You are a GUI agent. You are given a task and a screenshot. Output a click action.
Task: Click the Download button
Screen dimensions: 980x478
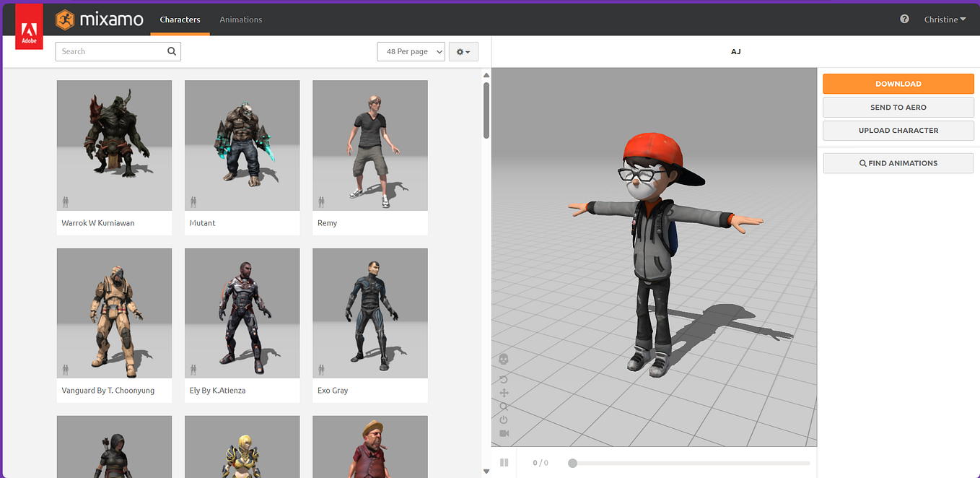point(898,83)
